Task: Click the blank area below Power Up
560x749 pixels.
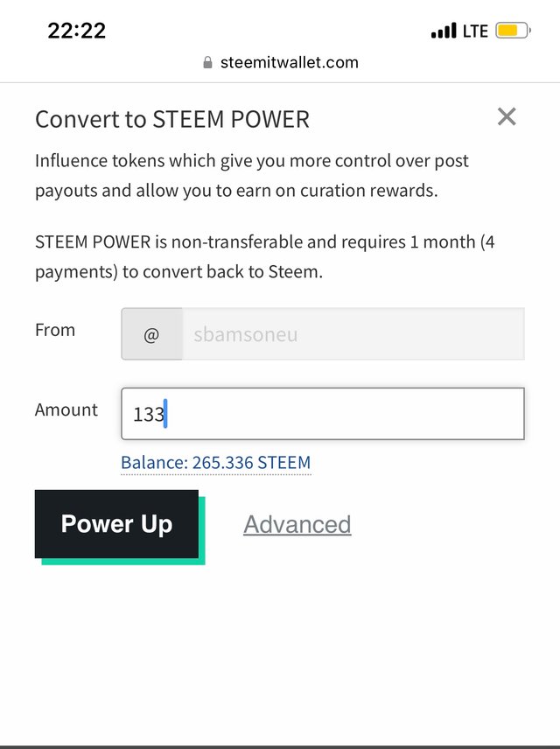Action: click(x=280, y=647)
